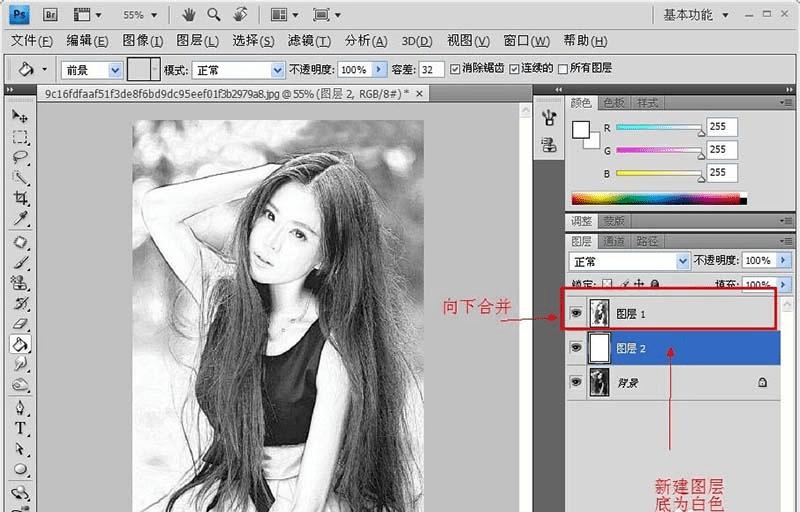Viewport: 800px width, 512px height.
Task: Select the Eraser tool
Action: (x=20, y=323)
